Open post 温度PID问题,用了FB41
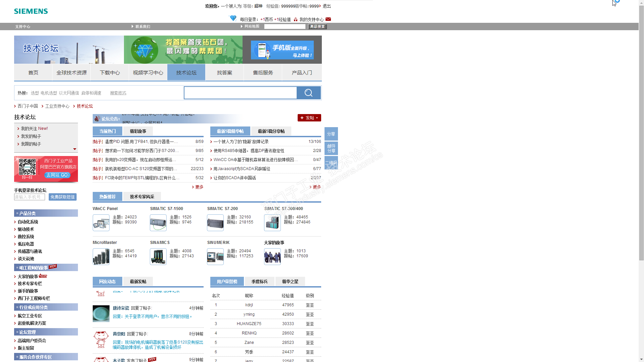The width and height of the screenshot is (644, 362). pyautogui.click(x=141, y=142)
